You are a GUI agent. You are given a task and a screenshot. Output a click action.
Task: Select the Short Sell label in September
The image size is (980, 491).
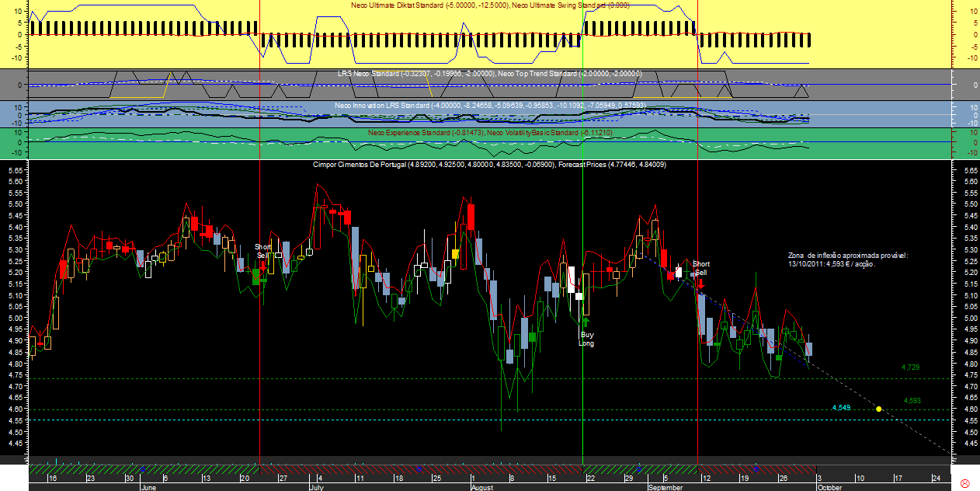[x=700, y=268]
